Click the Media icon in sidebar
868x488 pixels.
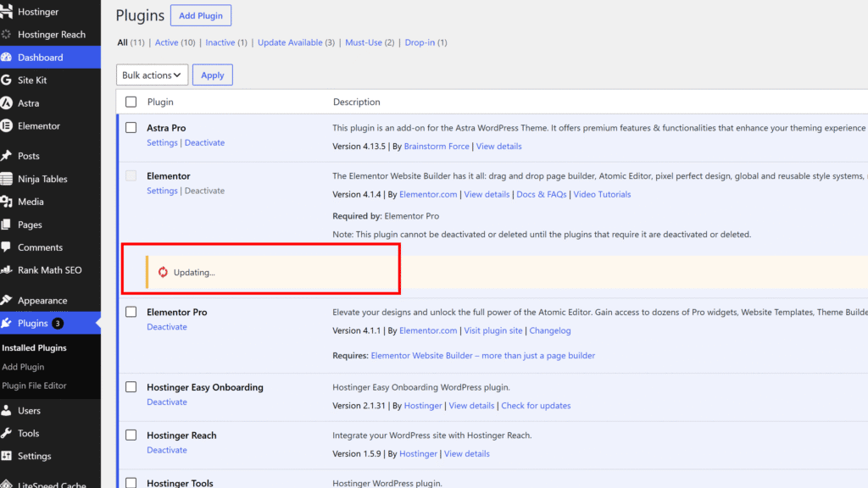(6, 202)
